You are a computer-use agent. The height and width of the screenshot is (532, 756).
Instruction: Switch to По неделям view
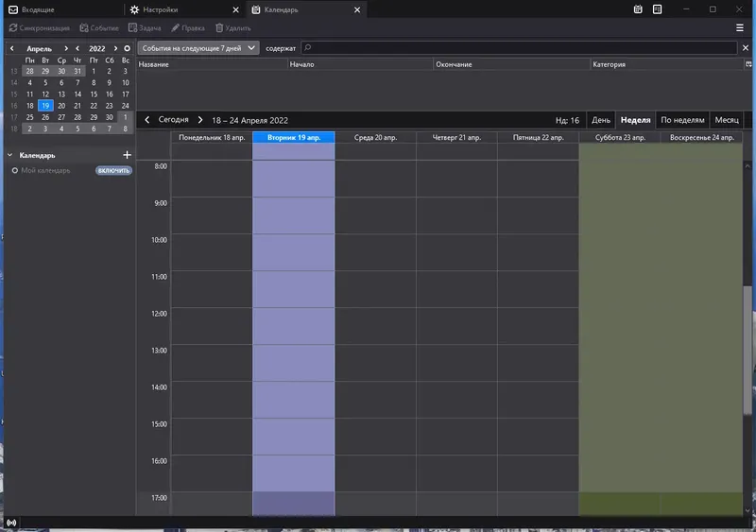[682, 120]
